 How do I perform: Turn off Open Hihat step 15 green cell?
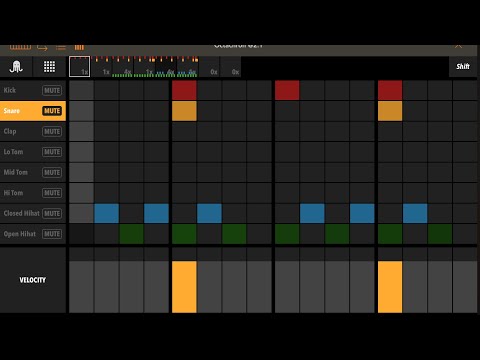[x=440, y=234]
